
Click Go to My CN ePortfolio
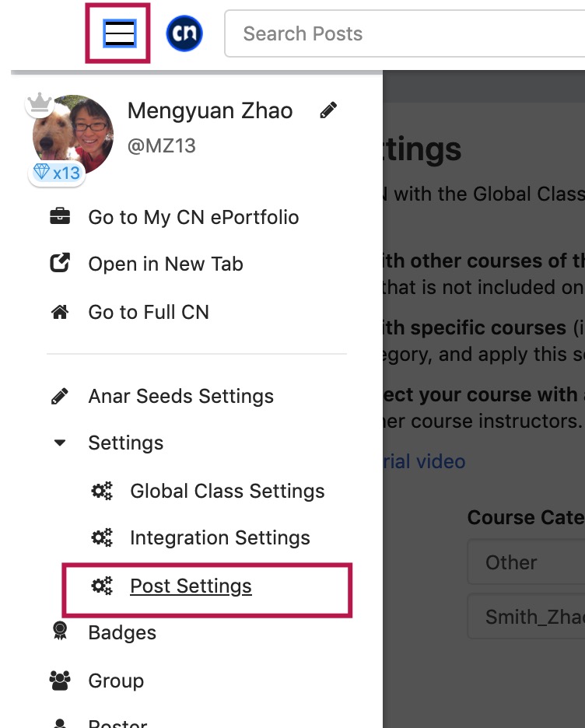pos(194,217)
